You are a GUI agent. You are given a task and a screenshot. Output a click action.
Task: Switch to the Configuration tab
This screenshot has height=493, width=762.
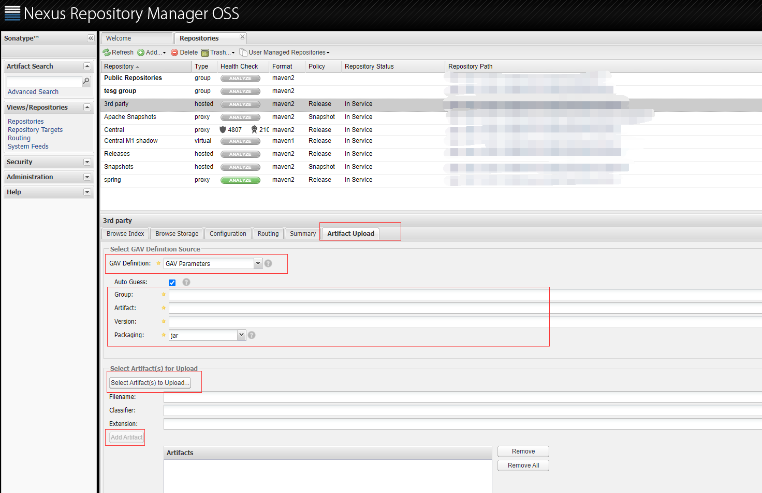[228, 234]
